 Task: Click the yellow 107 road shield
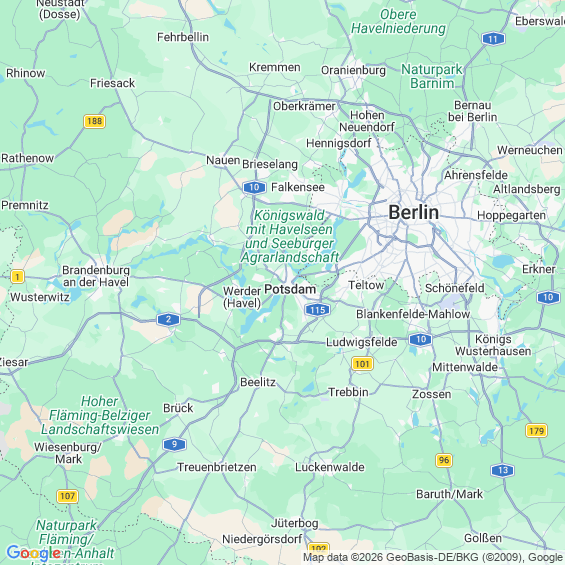[67, 496]
